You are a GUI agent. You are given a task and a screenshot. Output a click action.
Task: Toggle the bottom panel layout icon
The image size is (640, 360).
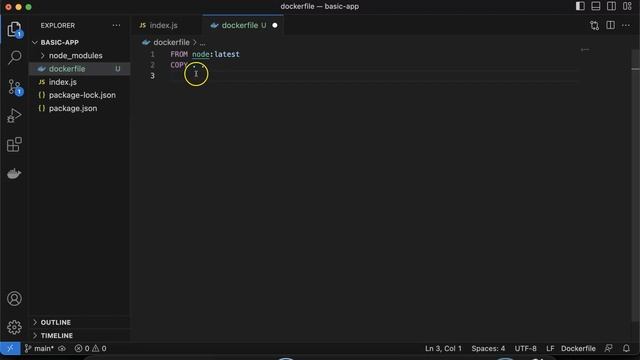[596, 6]
